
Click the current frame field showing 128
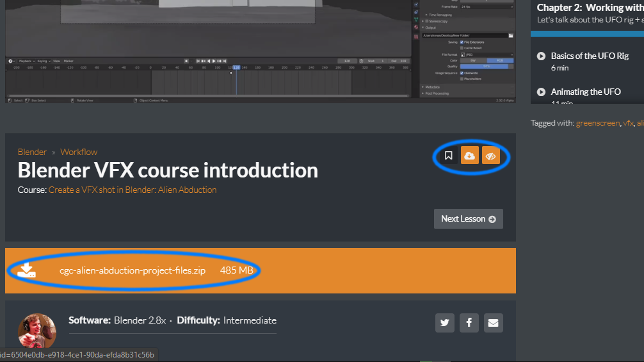click(x=348, y=61)
